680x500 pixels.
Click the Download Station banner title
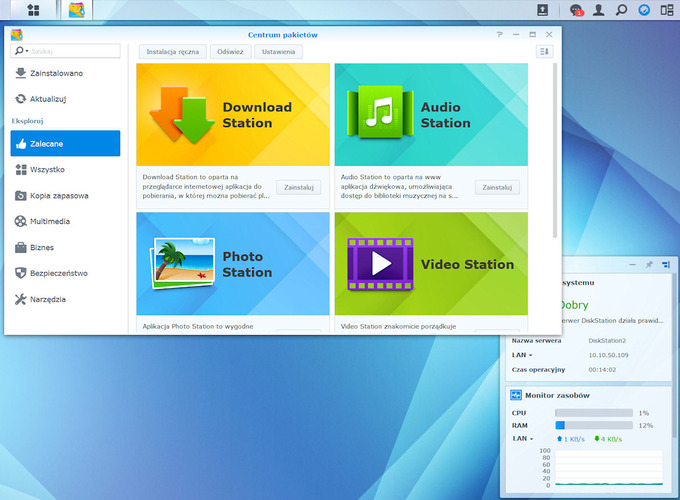(257, 115)
